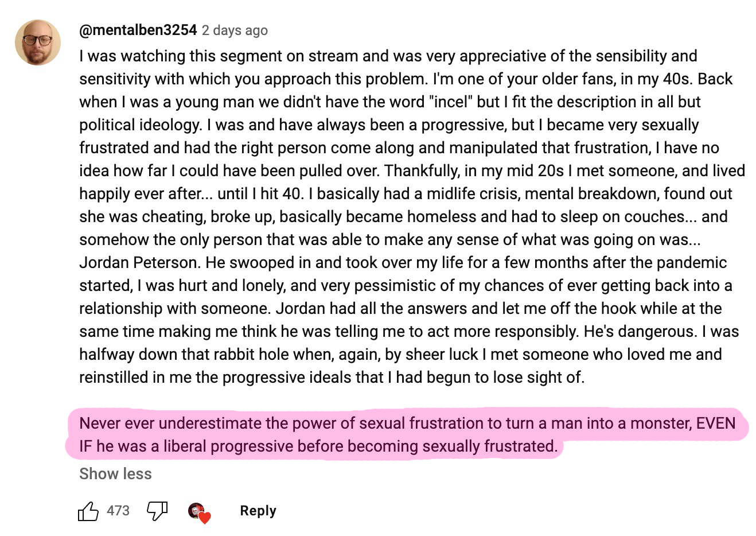Image resolution: width=756 pixels, height=536 pixels.
Task: Click the final line starting "reinstilled in me"
Action: coord(332,378)
